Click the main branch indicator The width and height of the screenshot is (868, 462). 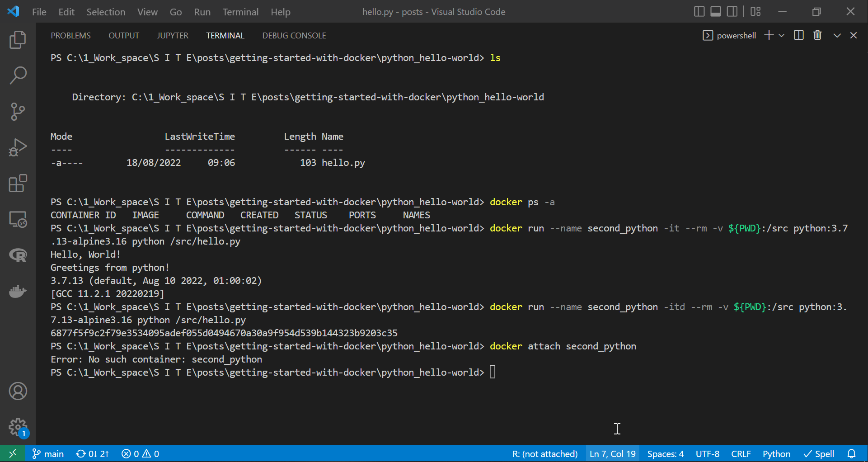(48, 453)
